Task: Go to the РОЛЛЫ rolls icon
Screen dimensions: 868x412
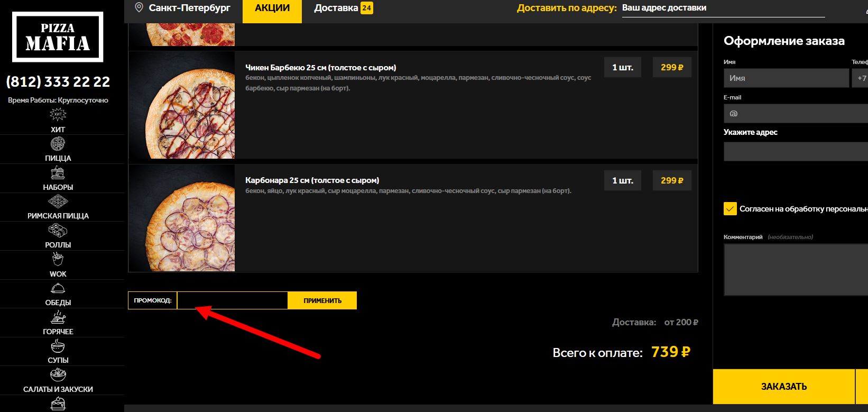Action: click(58, 231)
